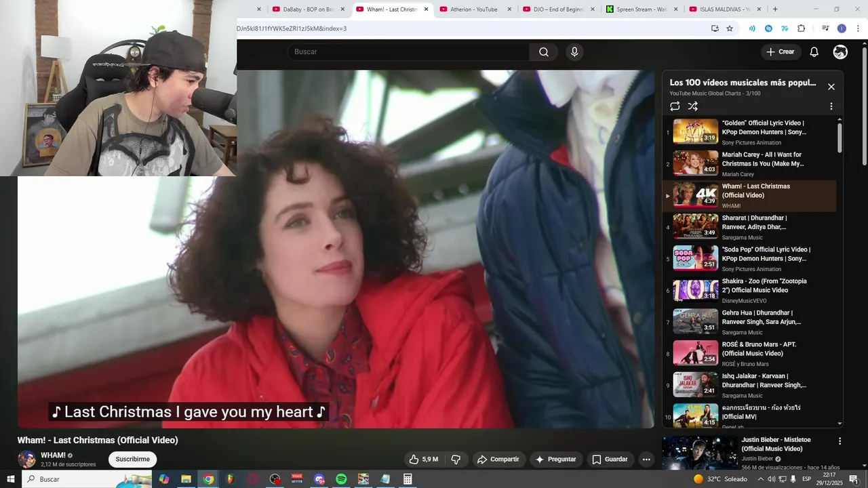Image resolution: width=868 pixels, height=488 pixels.
Task: Select Shararat Dhurandhar playlist item
Action: (749, 227)
